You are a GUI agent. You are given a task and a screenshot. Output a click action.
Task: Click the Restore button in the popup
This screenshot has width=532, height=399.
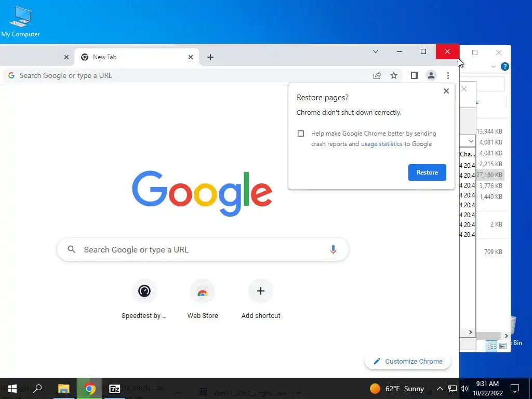click(x=427, y=172)
